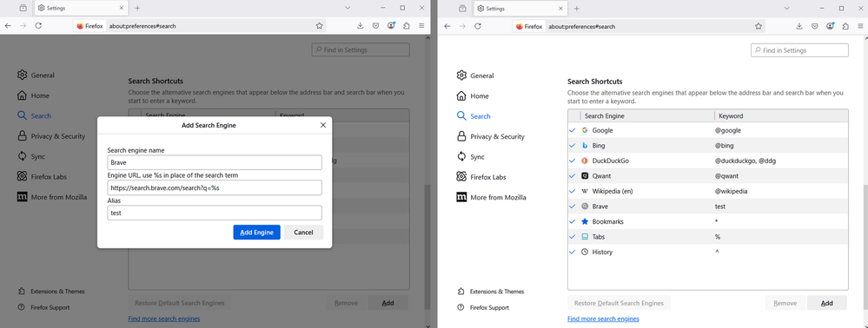Select the @duckduckgo, @ddg keyword cell
Viewport: 868px width, 328px height.
point(745,161)
